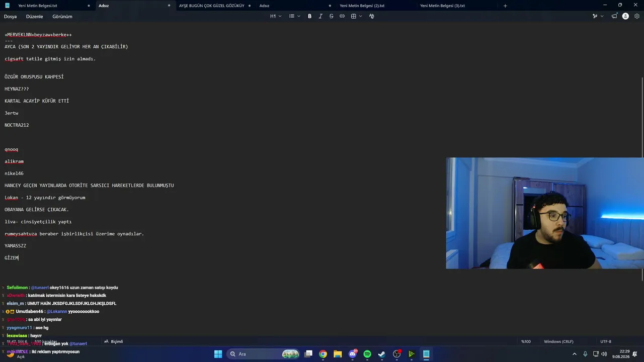Open the account profile icon
Screen dimensions: 644x362
625,16
